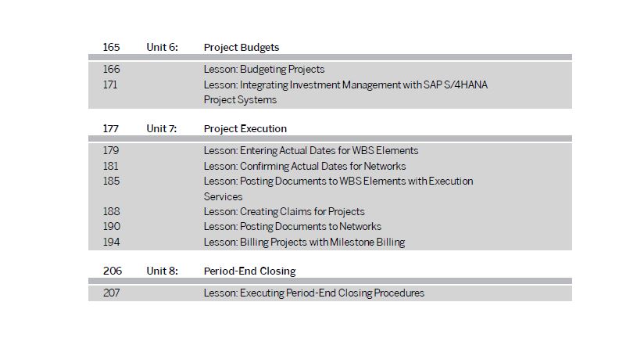Open Posting Documents to WBS Elements lesson
The width and height of the screenshot is (644, 363).
338,189
